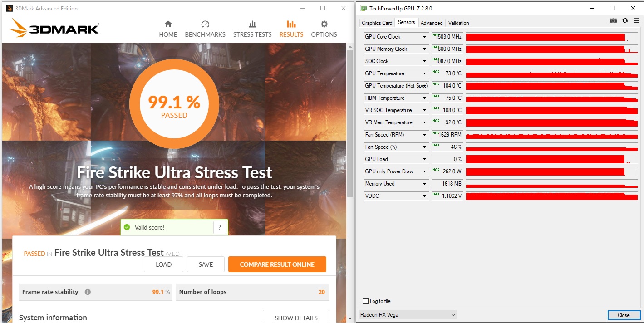
Task: Click the green Valid score checkmark
Action: 127,227
